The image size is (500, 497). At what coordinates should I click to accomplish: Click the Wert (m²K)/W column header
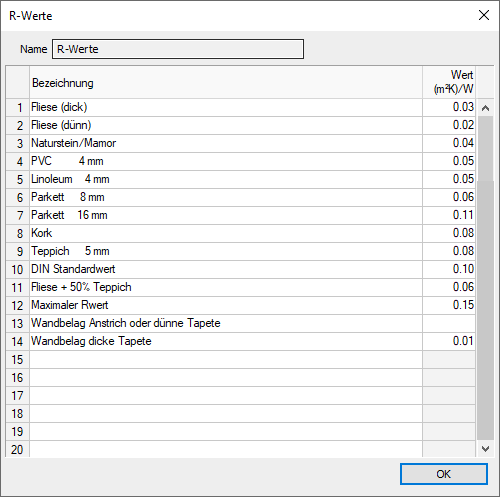tap(449, 82)
